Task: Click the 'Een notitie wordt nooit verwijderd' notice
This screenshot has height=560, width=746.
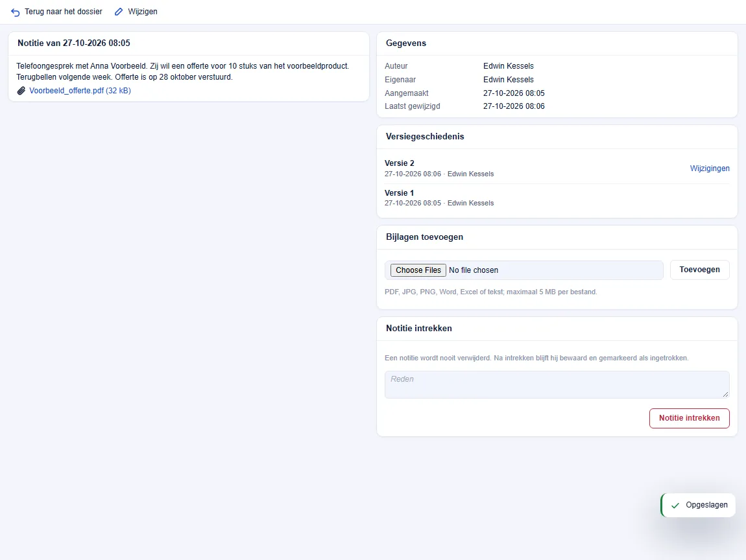Action: pos(536,358)
